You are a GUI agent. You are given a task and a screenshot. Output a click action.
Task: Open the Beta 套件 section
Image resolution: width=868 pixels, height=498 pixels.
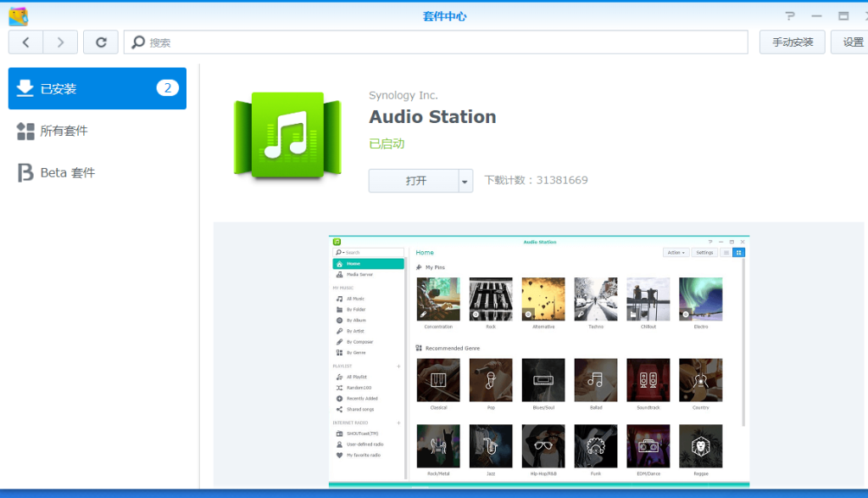(x=68, y=173)
